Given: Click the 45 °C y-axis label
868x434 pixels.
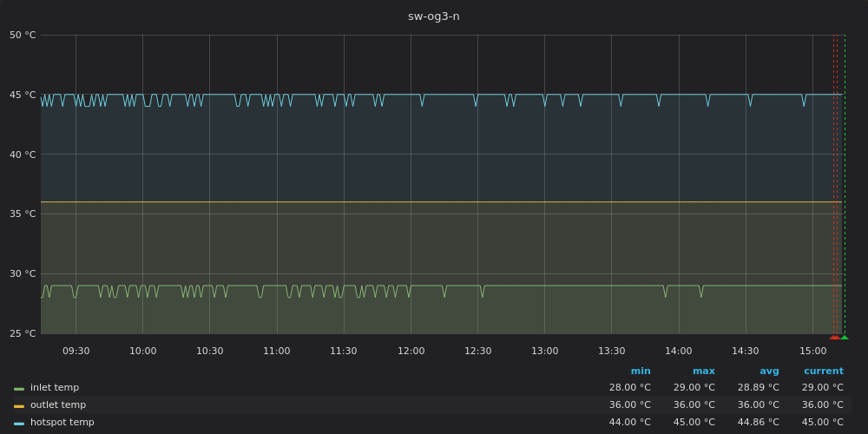Looking at the screenshot, I should click(23, 95).
